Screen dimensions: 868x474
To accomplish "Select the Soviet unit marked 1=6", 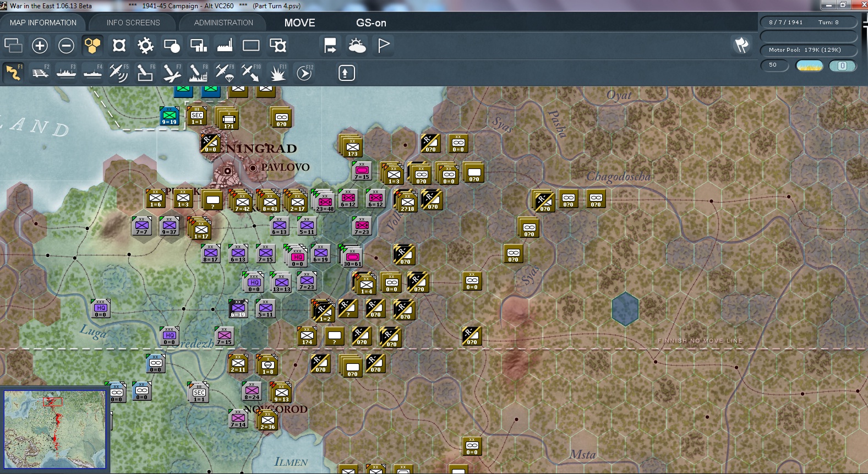I will (x=156, y=198).
